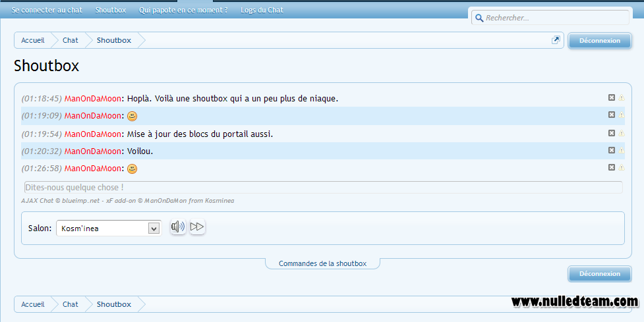The width and height of the screenshot is (644, 322).
Task: Click smiley emoticon in 01:19:09 message
Action: point(132,117)
